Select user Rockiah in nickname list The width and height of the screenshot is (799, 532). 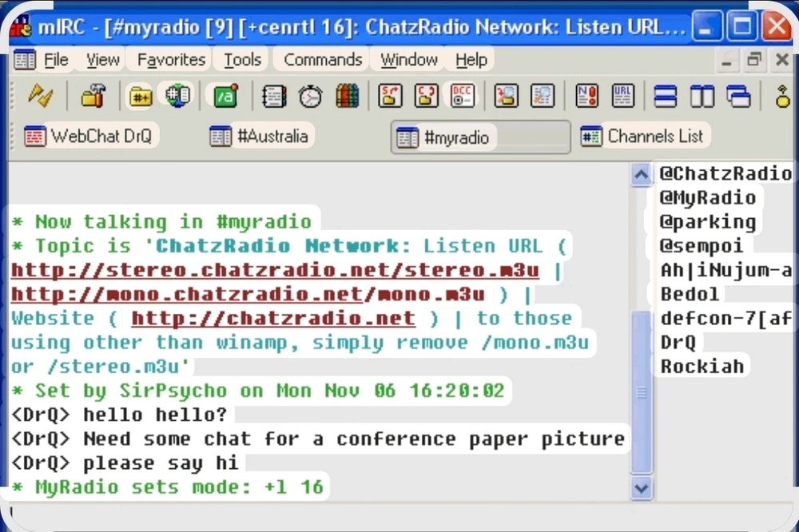[x=691, y=367]
